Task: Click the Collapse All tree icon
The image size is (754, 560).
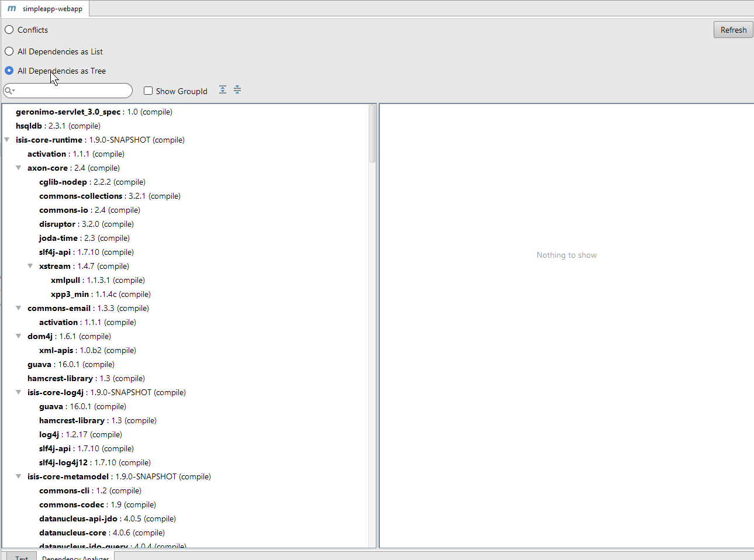Action: click(x=237, y=89)
